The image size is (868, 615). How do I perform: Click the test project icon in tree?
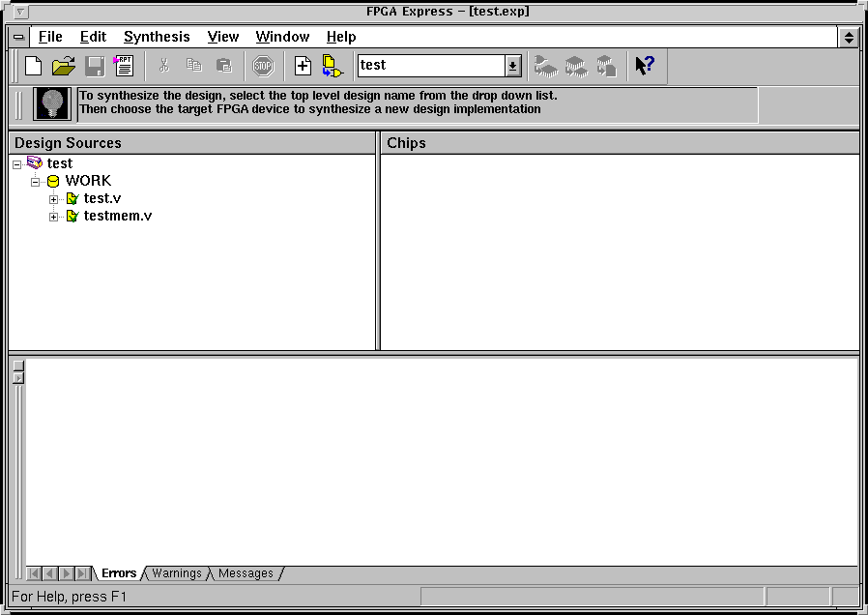point(35,162)
